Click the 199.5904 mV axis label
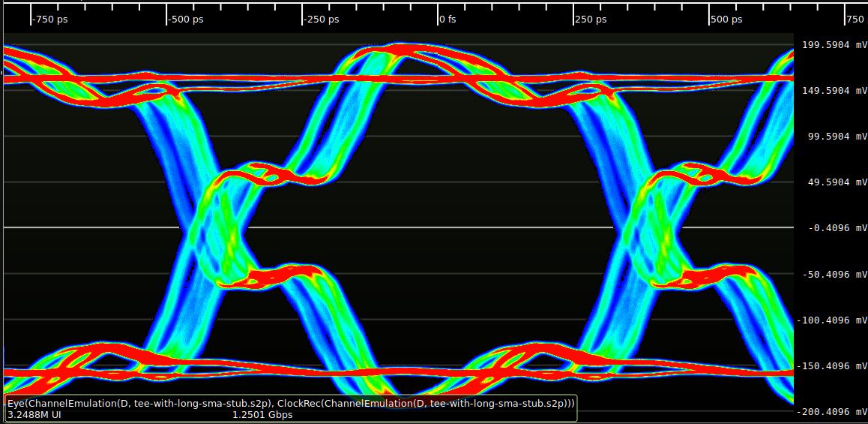Screen dimensions: 868x424 pyautogui.click(x=834, y=45)
